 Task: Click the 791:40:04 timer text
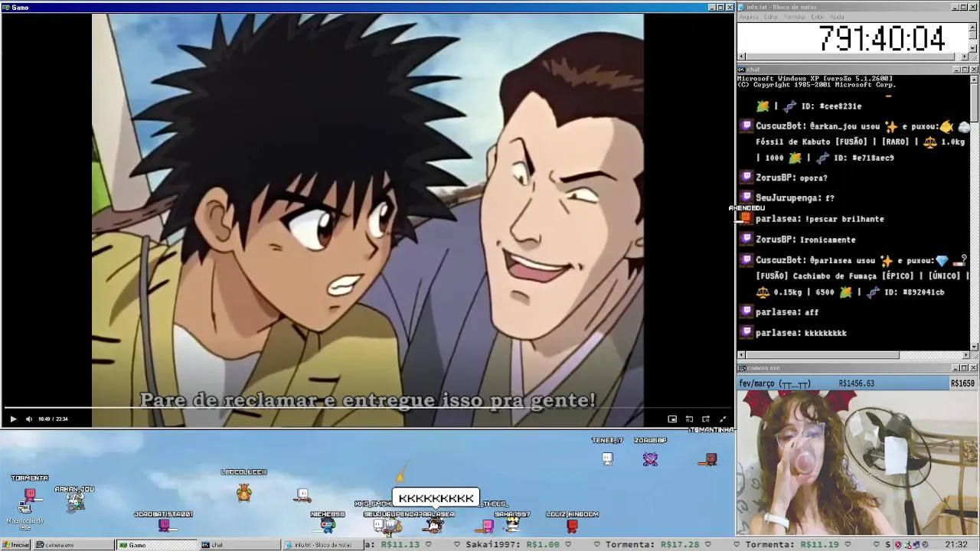click(x=881, y=38)
